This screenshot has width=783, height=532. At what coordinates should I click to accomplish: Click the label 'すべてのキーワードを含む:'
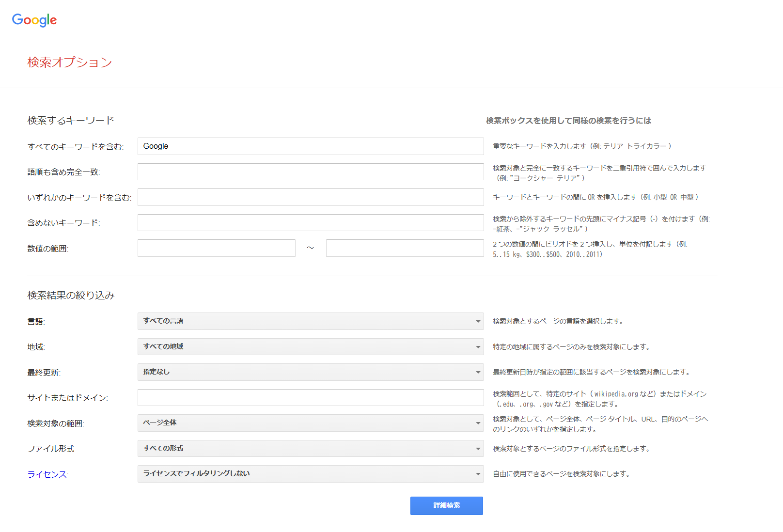pyautogui.click(x=76, y=147)
